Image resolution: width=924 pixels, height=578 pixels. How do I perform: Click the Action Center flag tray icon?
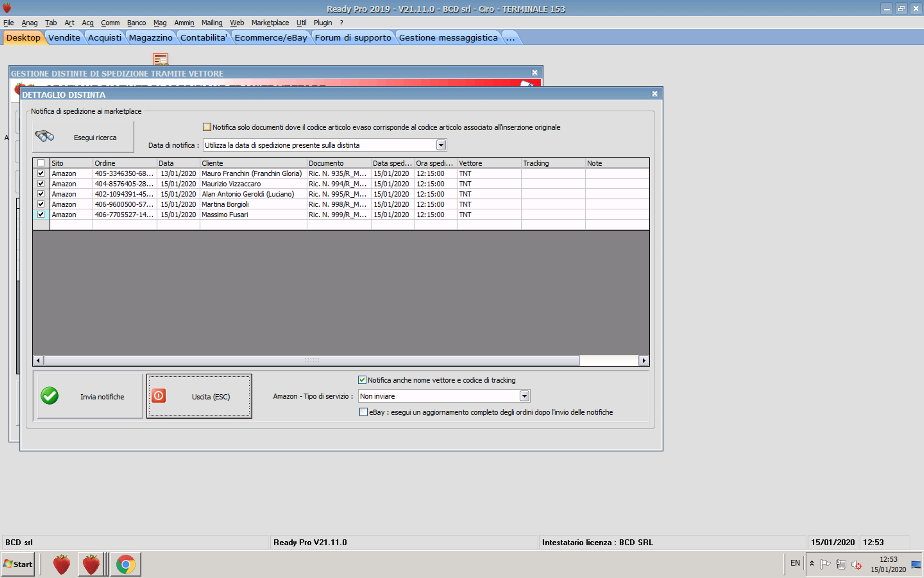pyautogui.click(x=825, y=564)
